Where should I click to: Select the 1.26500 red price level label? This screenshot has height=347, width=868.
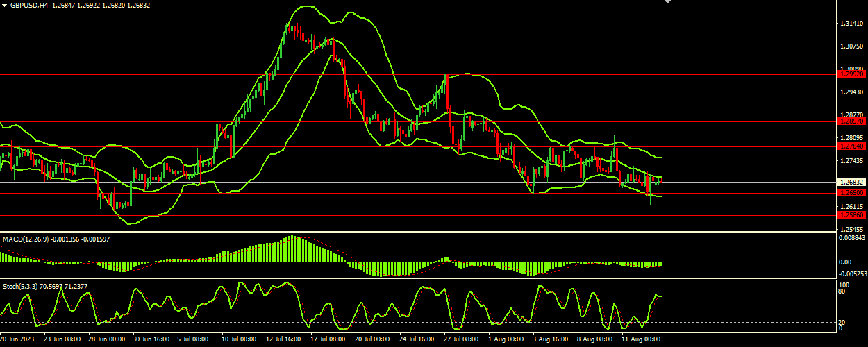pos(852,192)
